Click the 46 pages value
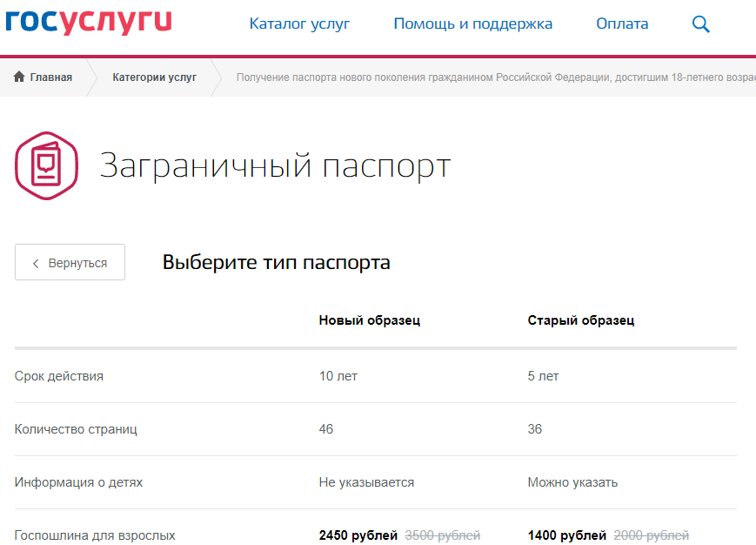Image resolution: width=756 pixels, height=545 pixels. pyautogui.click(x=326, y=428)
